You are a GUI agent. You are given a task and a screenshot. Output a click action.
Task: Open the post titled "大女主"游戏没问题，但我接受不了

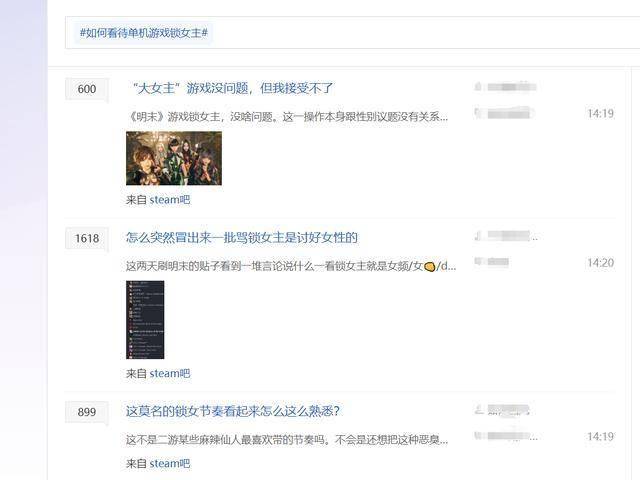pyautogui.click(x=231, y=88)
